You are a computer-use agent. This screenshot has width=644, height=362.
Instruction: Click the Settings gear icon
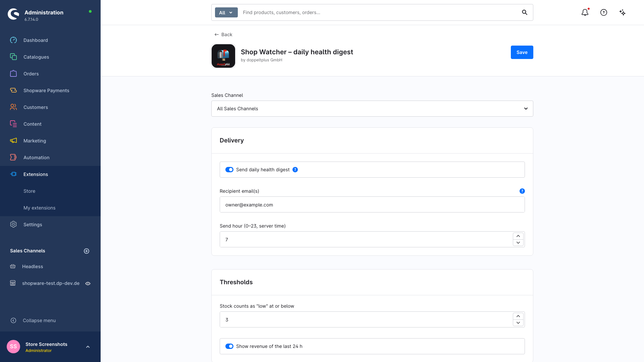13,225
